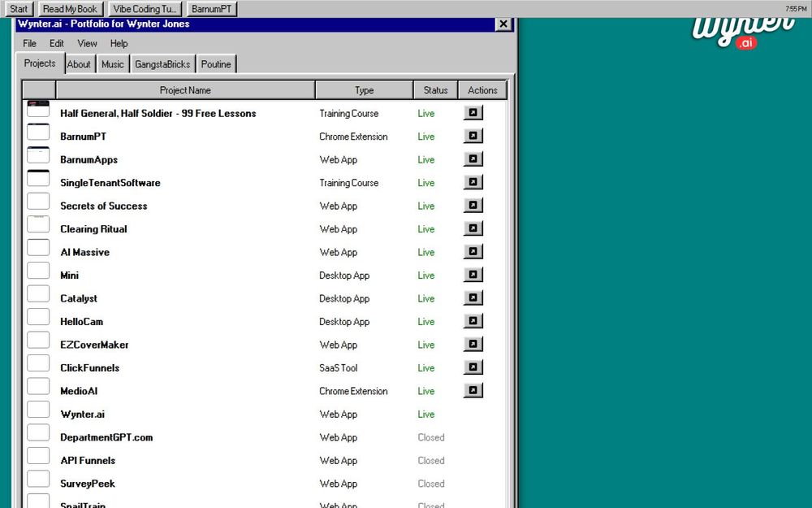Click the Read My Book taskbar button

tap(70, 9)
